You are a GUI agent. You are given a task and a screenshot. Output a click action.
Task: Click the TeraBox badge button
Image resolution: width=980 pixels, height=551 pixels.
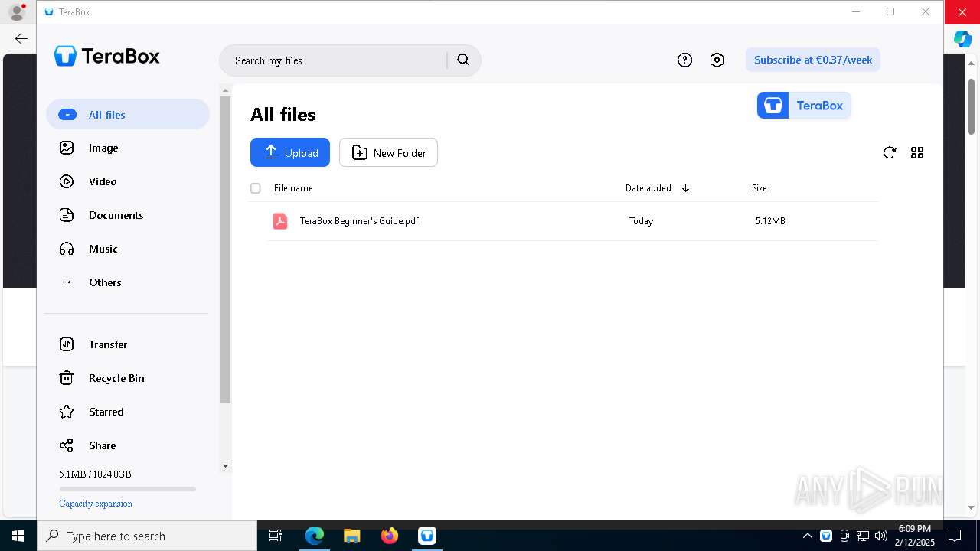804,106
